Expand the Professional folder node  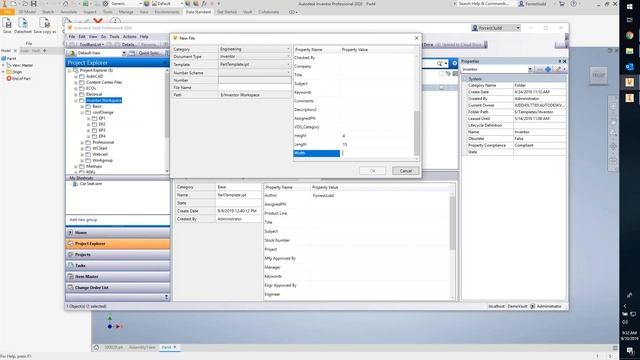point(82,142)
